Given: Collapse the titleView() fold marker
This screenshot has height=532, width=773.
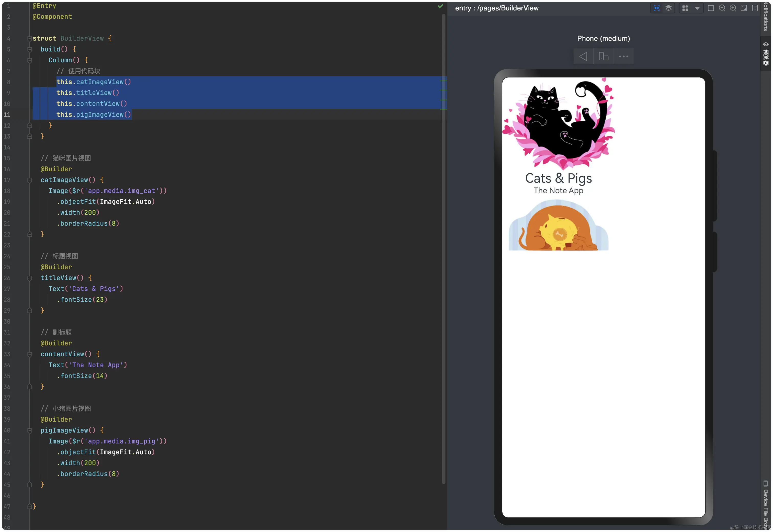Looking at the screenshot, I should pyautogui.click(x=29, y=278).
